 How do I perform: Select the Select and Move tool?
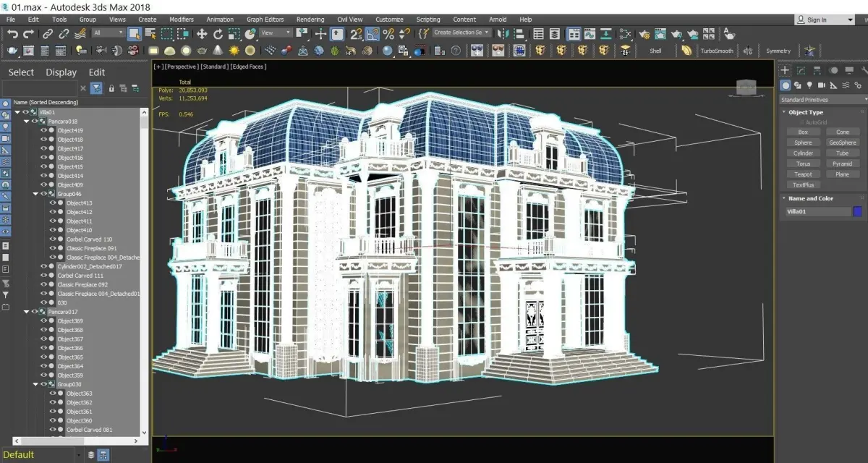(202, 33)
